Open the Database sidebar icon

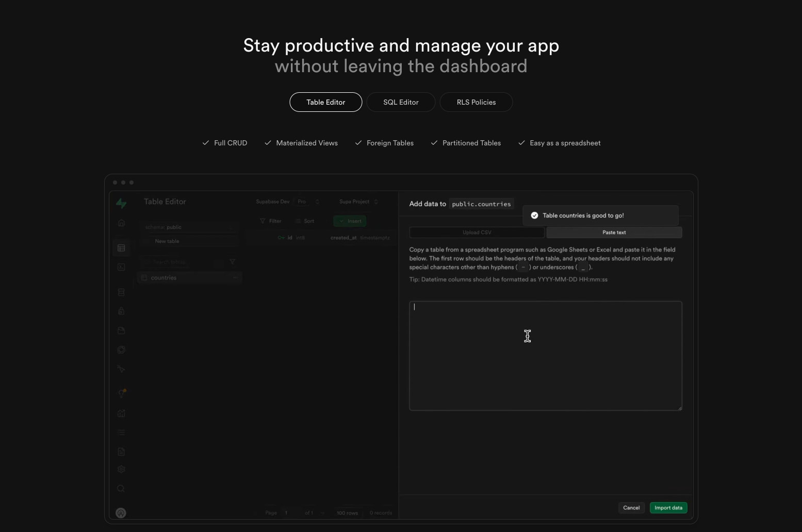[x=121, y=292]
